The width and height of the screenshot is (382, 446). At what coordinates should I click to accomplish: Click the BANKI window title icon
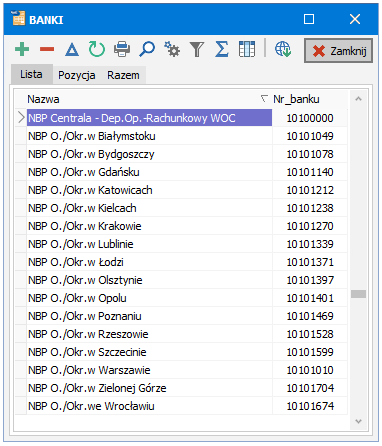(x=19, y=19)
